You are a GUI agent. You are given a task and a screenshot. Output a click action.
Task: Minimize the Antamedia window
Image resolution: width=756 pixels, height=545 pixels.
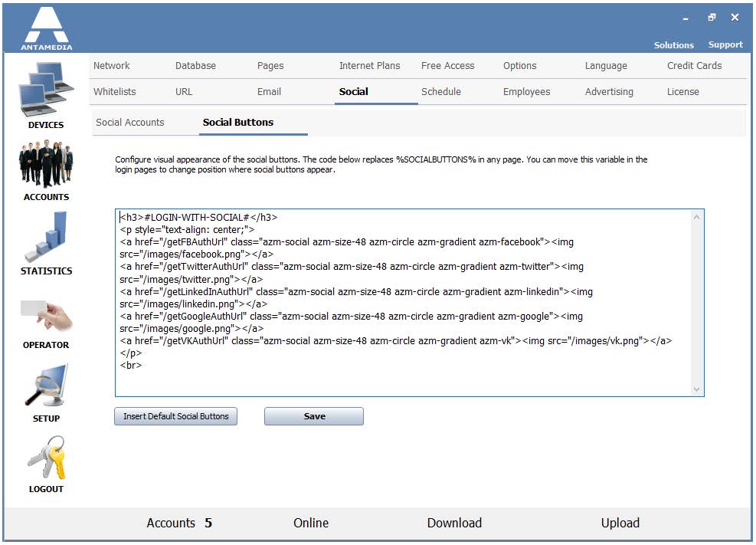tap(685, 18)
